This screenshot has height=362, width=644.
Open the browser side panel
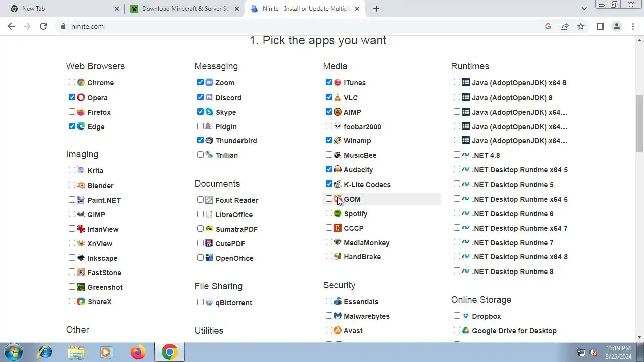(x=601, y=26)
